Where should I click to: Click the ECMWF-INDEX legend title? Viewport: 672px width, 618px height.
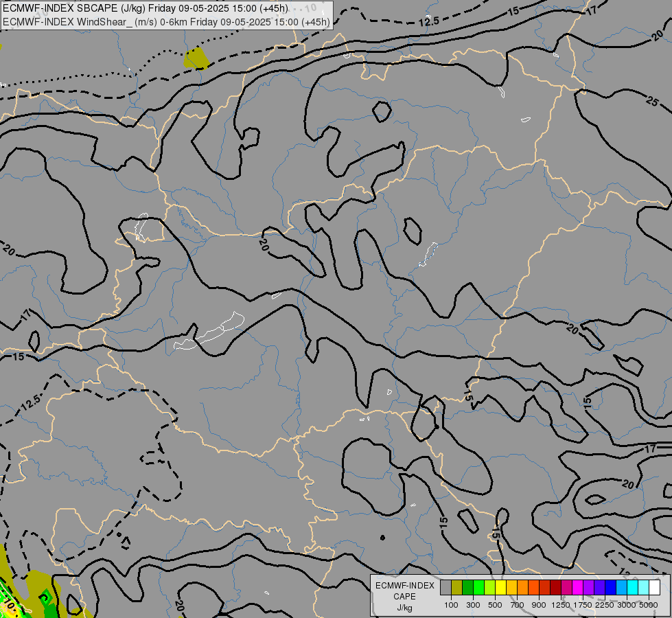(405, 586)
